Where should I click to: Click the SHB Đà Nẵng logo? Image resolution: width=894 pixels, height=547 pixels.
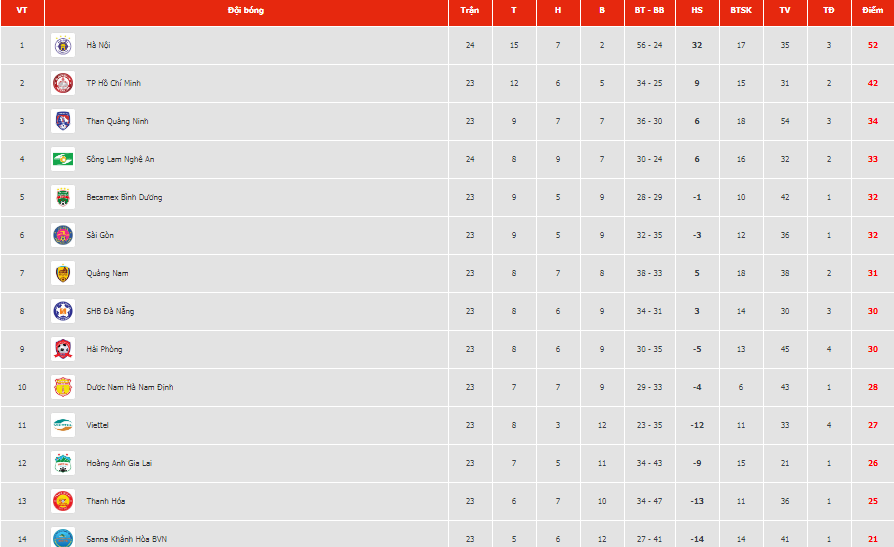pos(63,311)
